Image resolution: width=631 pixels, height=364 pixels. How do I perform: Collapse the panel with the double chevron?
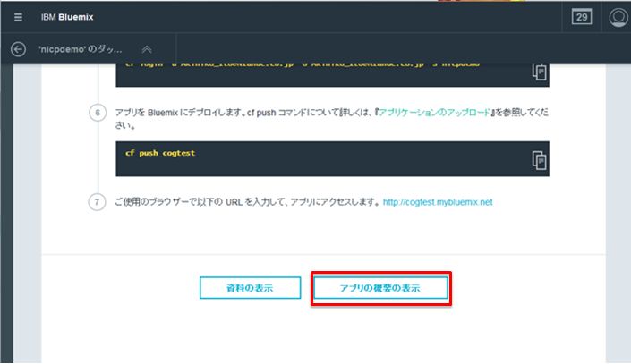tap(147, 49)
